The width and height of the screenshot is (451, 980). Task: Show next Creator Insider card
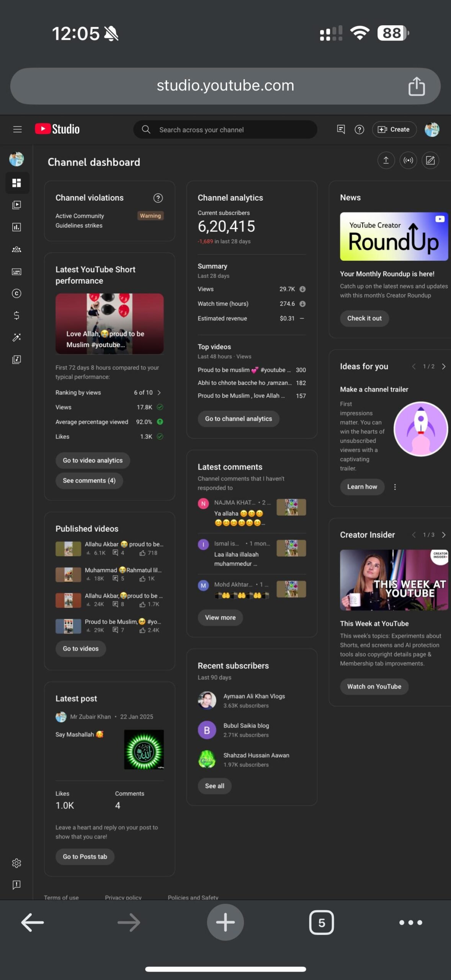tap(444, 535)
